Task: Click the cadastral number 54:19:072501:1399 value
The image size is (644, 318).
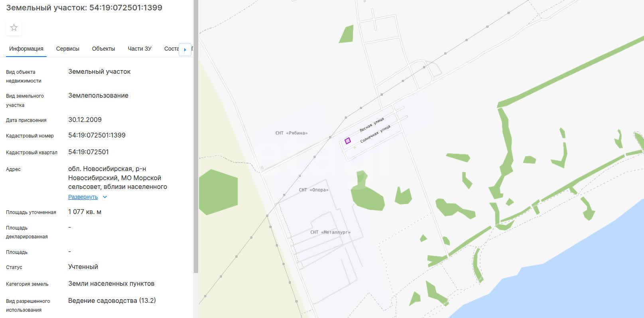Action: [97, 135]
